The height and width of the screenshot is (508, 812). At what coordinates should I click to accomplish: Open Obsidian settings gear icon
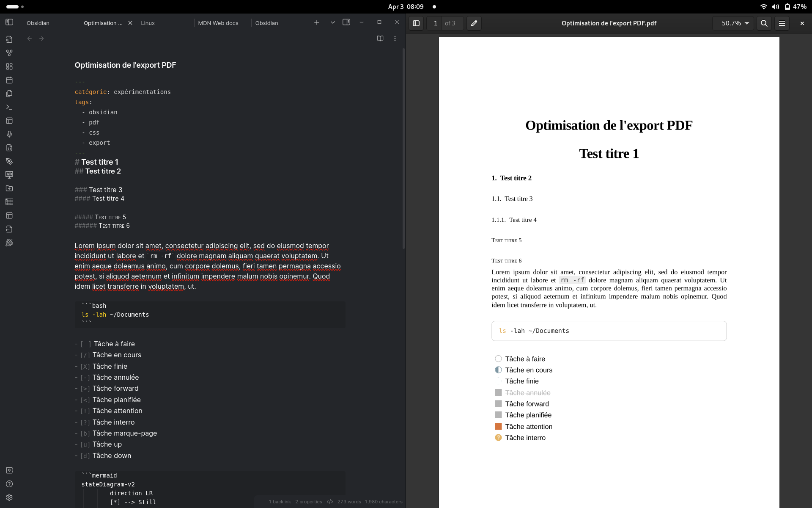click(9, 497)
